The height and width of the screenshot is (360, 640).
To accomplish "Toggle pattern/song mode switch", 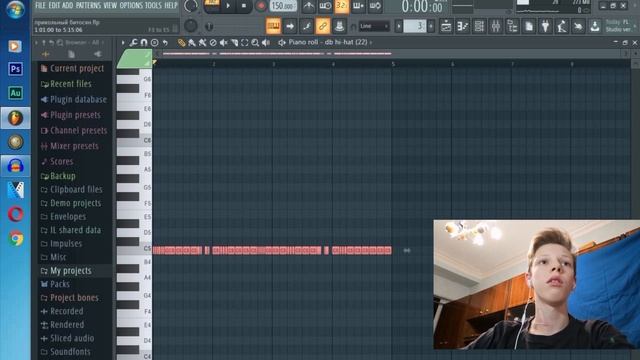I will pyautogui.click(x=212, y=5).
